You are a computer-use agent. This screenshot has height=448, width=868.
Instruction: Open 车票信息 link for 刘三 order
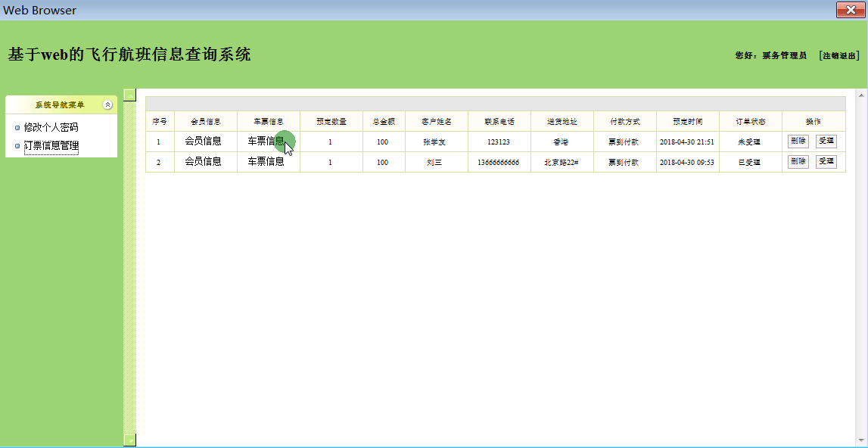pos(266,162)
